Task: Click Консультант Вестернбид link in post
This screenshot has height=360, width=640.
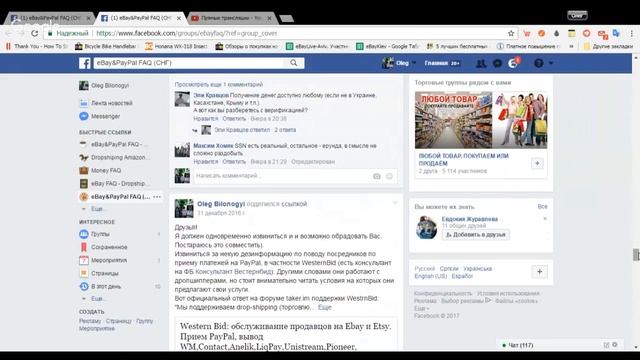Action: pos(234,271)
